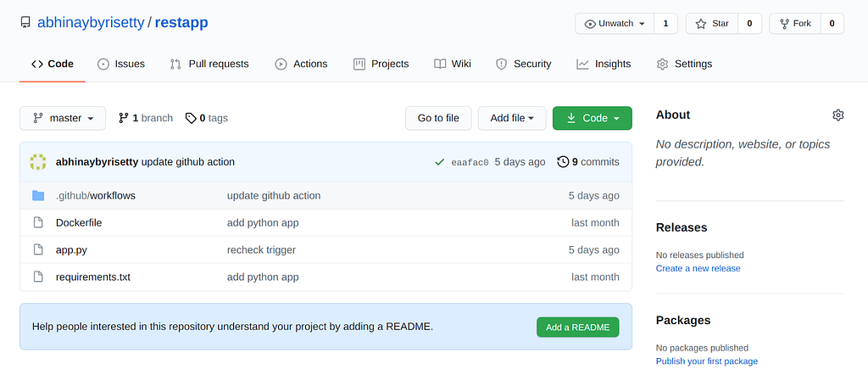Select the Code tab
This screenshot has height=381, width=868.
(x=53, y=64)
